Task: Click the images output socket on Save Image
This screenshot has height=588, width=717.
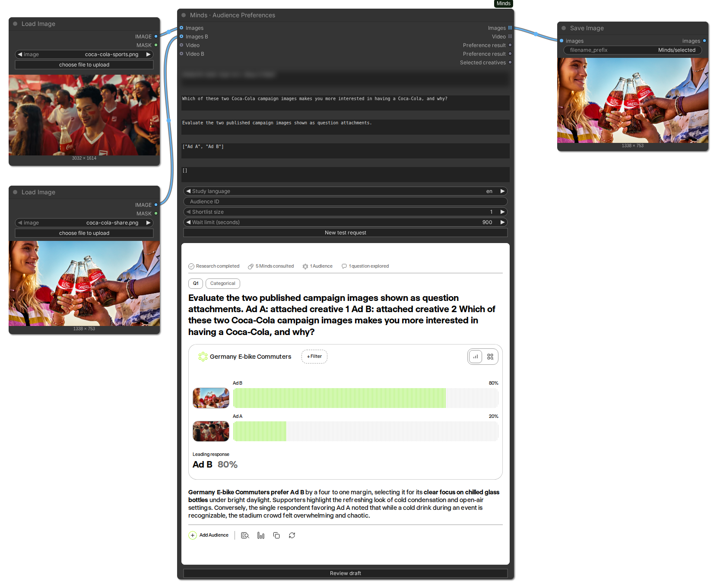Action: 704,41
